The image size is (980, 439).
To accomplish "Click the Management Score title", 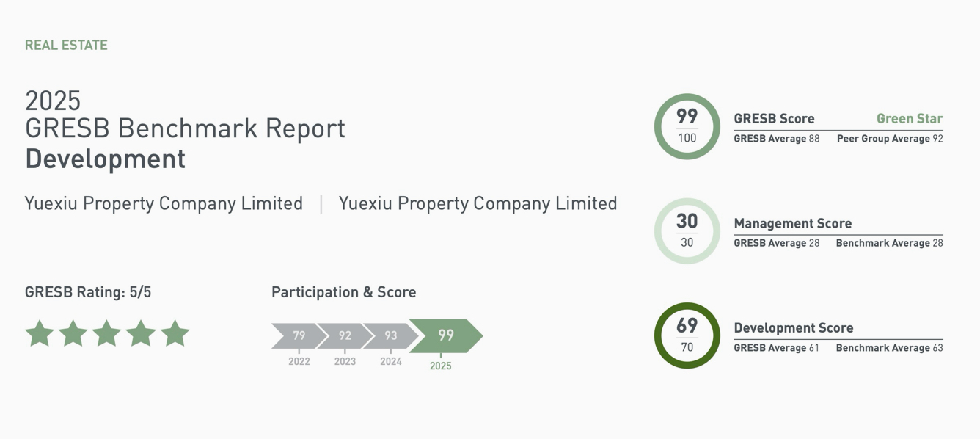I will click(792, 224).
